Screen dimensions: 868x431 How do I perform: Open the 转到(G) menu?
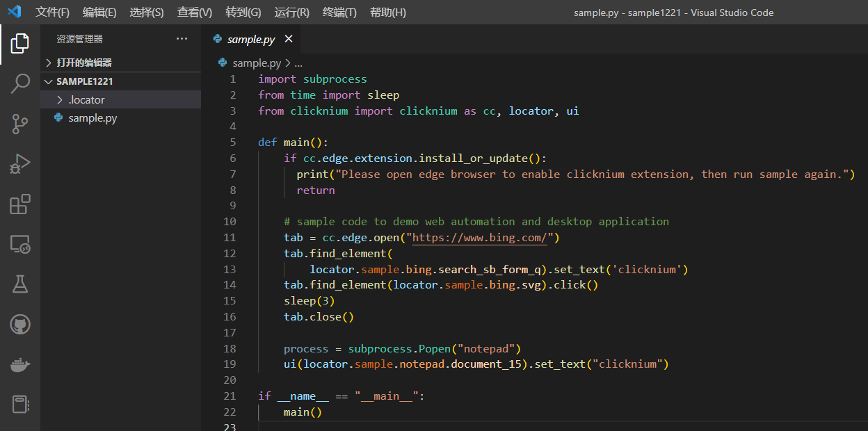(x=243, y=13)
